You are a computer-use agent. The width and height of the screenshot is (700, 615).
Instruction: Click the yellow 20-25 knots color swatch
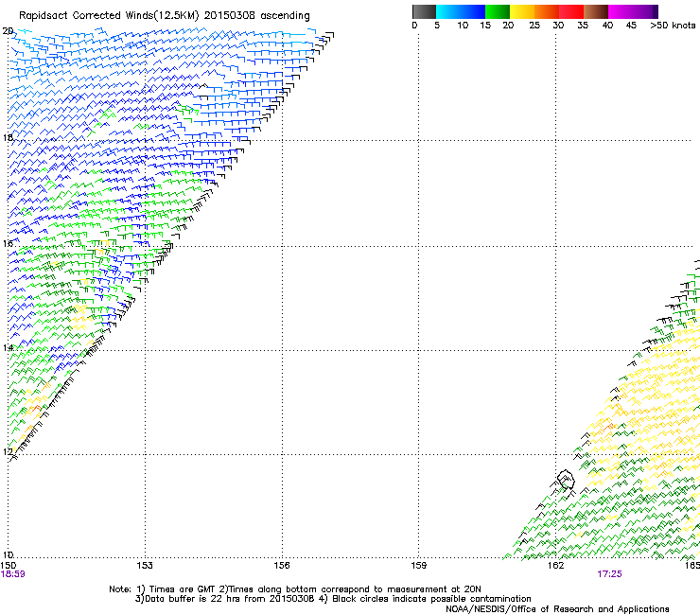[522, 11]
